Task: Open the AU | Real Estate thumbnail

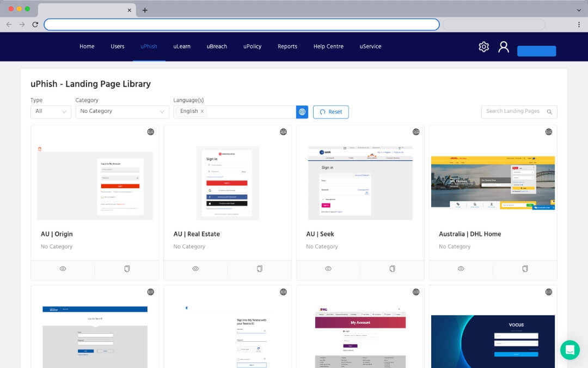Action: (228, 183)
